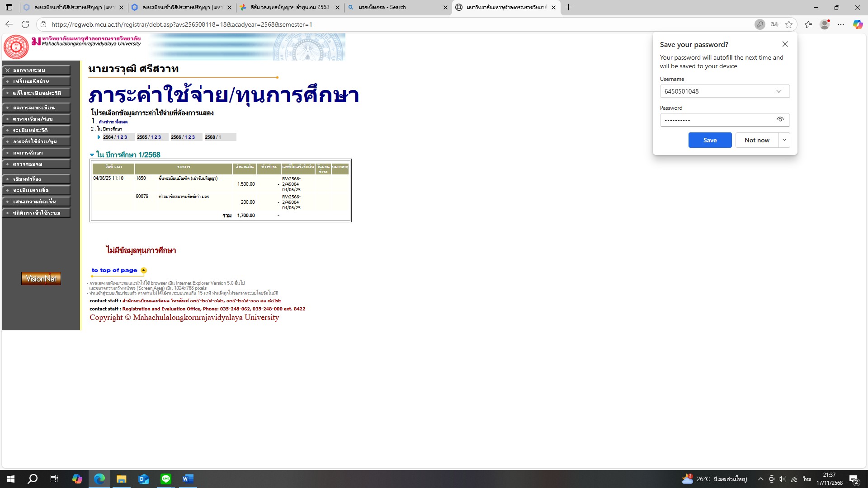
Task: Open LINE app from taskbar
Action: tap(166, 479)
